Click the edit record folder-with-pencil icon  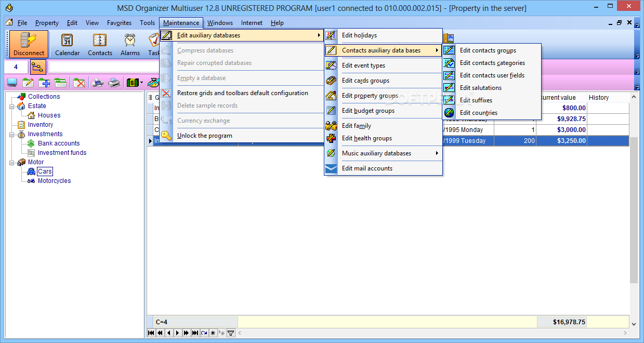[x=28, y=83]
